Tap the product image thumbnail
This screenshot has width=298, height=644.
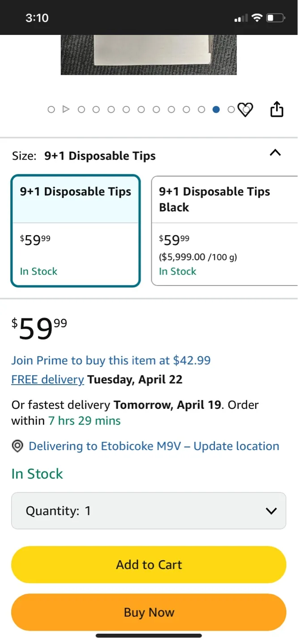[x=149, y=55]
